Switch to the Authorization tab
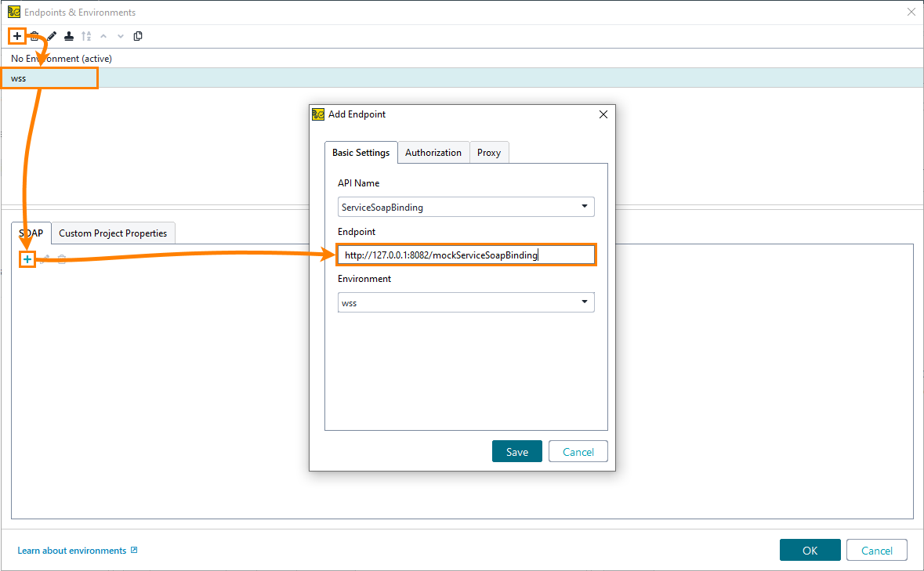The width and height of the screenshot is (924, 571). (x=433, y=153)
